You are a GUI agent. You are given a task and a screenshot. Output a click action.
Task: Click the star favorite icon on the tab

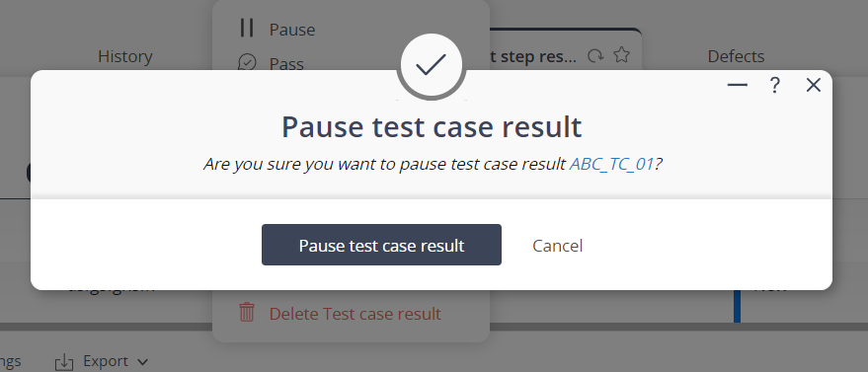pyautogui.click(x=622, y=54)
